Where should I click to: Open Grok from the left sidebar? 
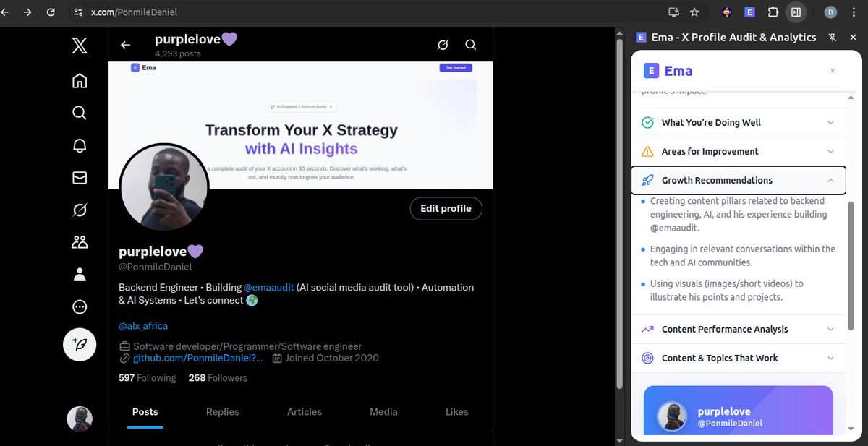click(x=80, y=210)
